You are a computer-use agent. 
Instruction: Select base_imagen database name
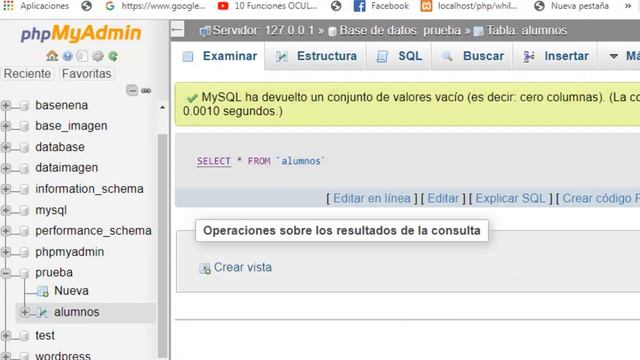[71, 126]
